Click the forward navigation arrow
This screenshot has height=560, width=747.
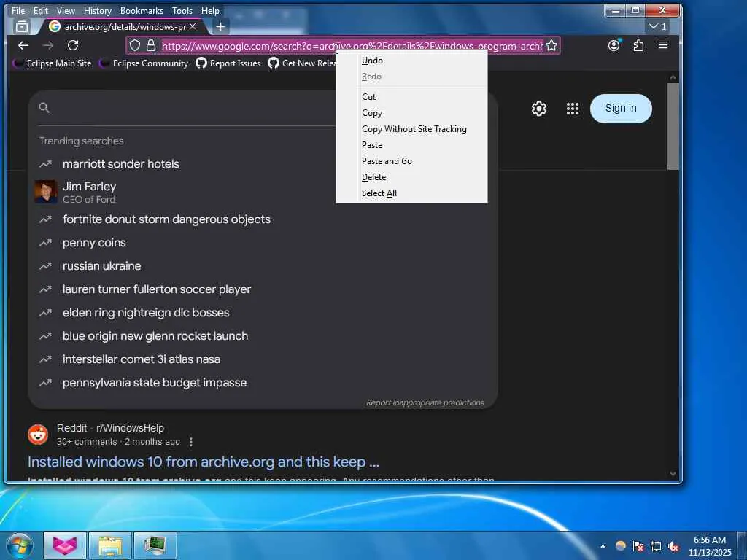tap(47, 45)
